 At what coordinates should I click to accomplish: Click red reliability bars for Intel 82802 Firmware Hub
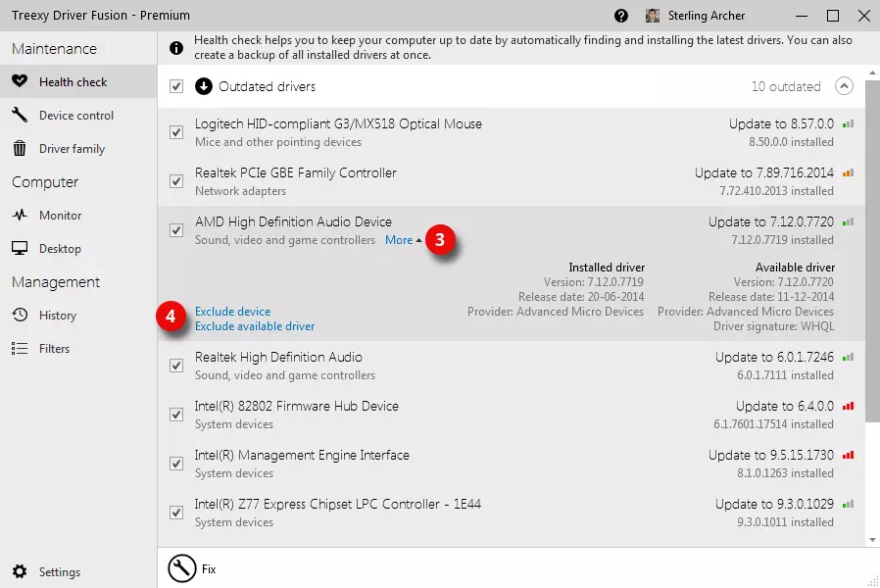tap(848, 406)
